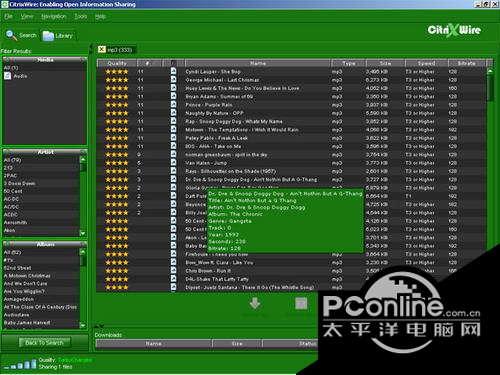The image size is (500, 375).
Task: Click the square icon beside download arrow
Action: click(301, 304)
